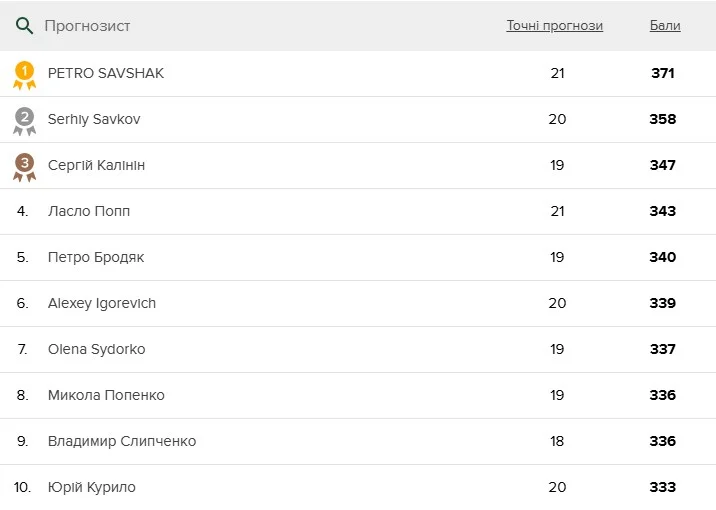Open PETRO SAVSHAK forecaster profile
The height and width of the screenshot is (510, 716).
[x=106, y=74]
